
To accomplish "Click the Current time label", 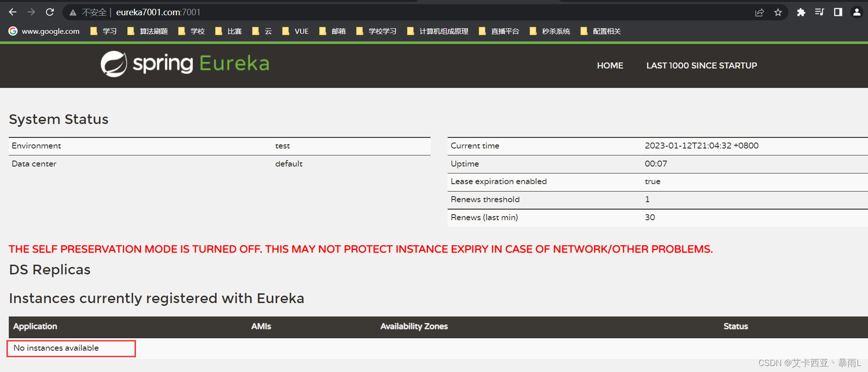I will 475,146.
